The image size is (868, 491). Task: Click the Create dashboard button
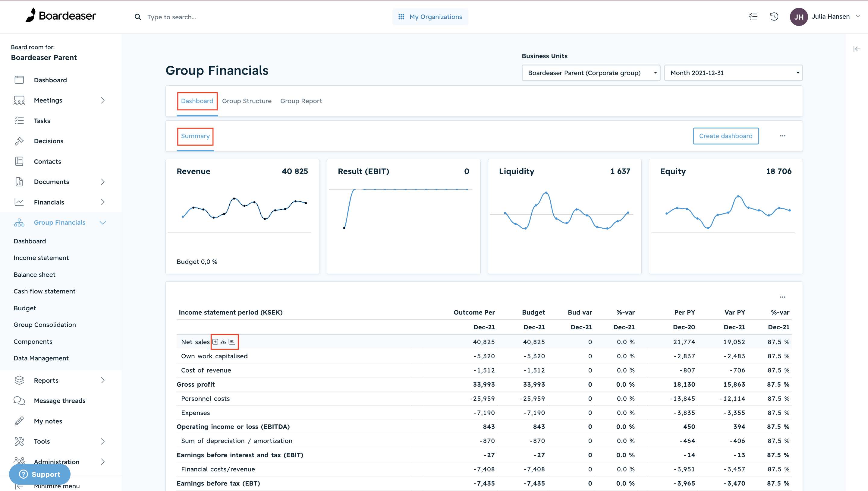[x=725, y=136]
